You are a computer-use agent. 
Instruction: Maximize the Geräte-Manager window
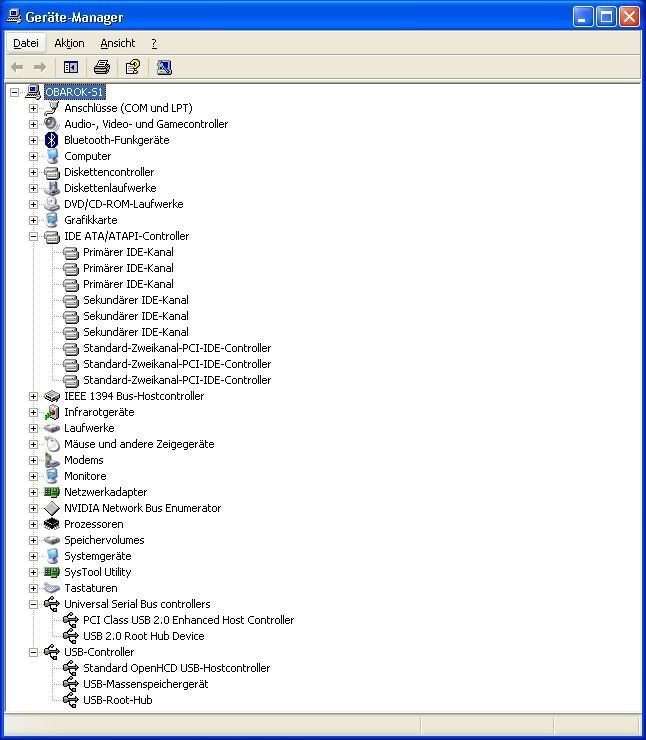(x=606, y=17)
